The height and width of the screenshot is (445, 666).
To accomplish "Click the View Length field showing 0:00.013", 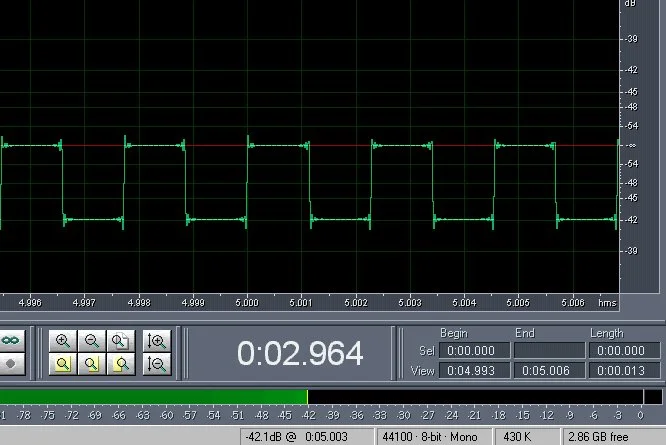I will pos(624,370).
